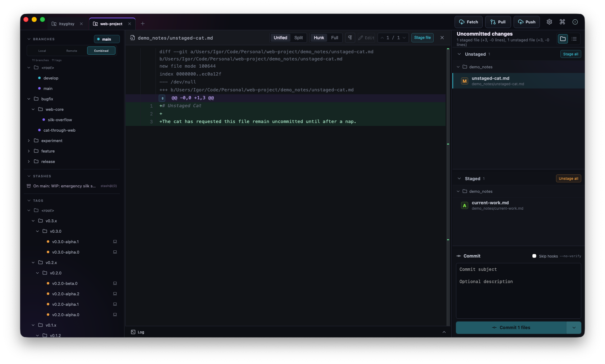
Task: Go to previous hunk arrow
Action: 382,38
